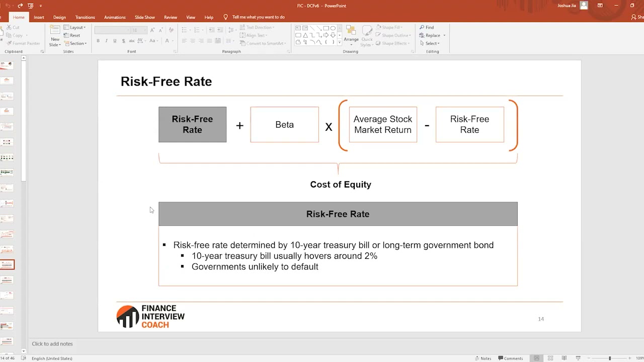Start slideshow from Quick Access toolbar
The image size is (644, 362).
pos(31,6)
